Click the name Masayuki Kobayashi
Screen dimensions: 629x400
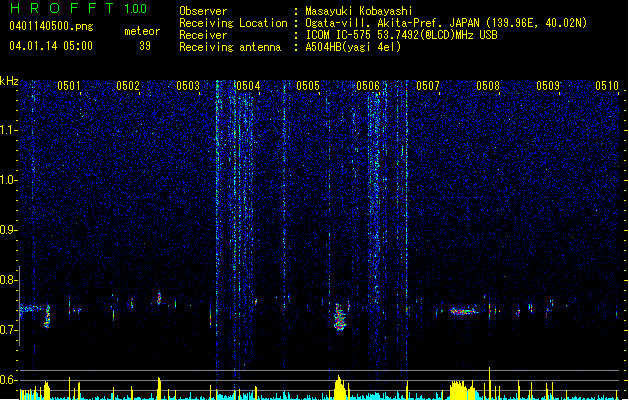[x=359, y=11]
